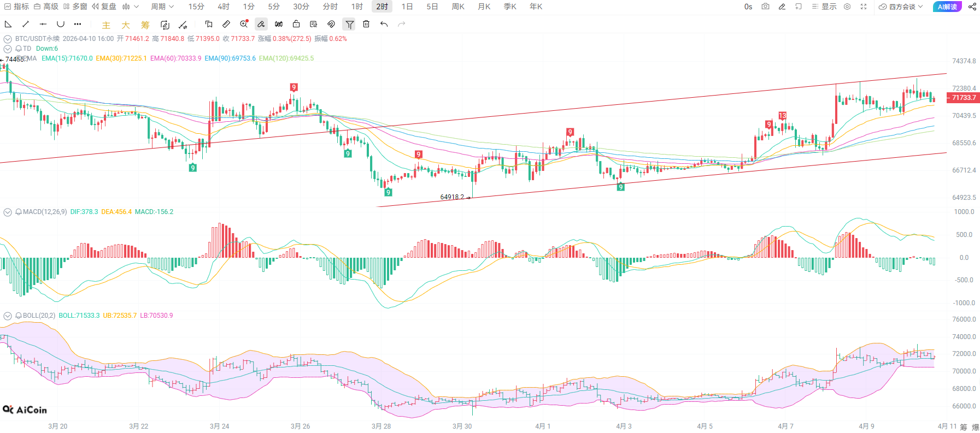Select the trend line drawing tool
This screenshot has width=980, height=433.
(x=26, y=24)
